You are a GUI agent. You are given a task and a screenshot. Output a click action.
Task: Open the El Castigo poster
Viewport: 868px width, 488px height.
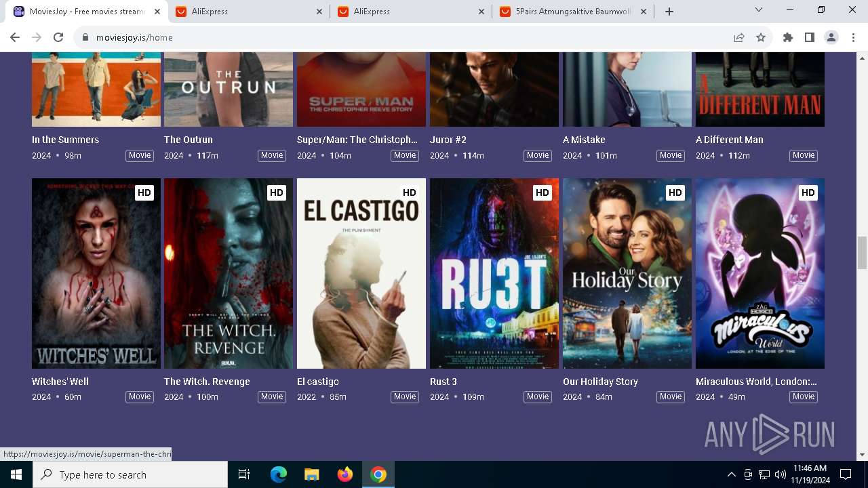pos(361,273)
